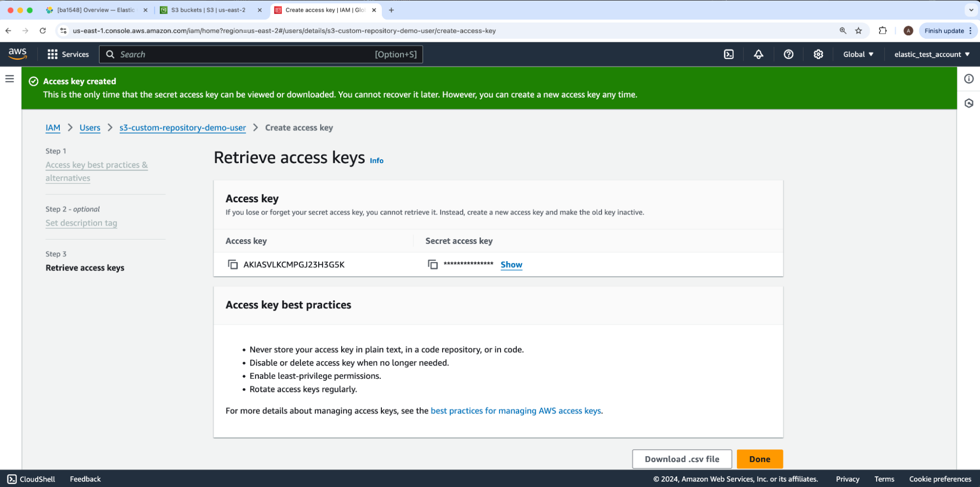Copy the access key ID
This screenshot has width=980, height=487.
click(x=233, y=265)
